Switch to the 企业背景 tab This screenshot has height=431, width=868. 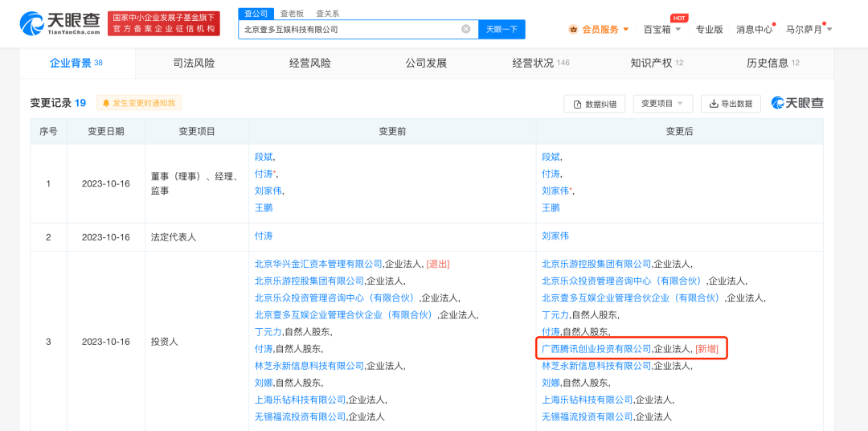tap(77, 64)
